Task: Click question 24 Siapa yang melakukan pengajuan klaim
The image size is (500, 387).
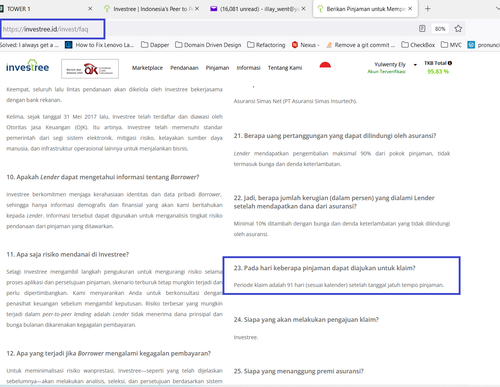Action: [306, 320]
